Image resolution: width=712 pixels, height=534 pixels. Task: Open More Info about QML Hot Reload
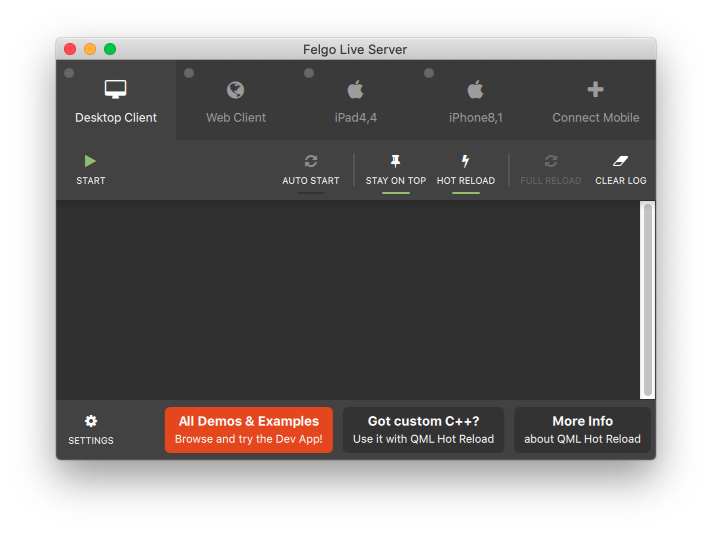(582, 430)
